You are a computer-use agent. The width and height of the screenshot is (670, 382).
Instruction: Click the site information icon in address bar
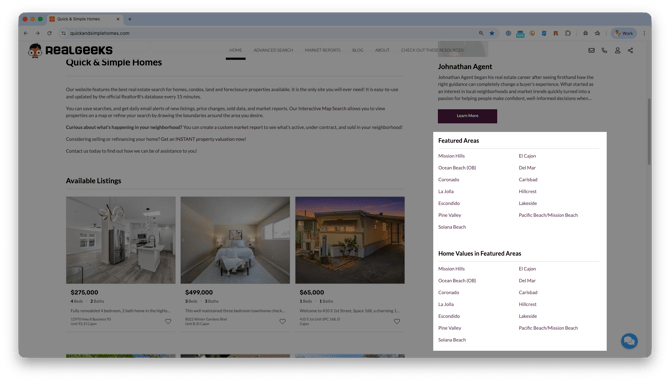pyautogui.click(x=63, y=33)
